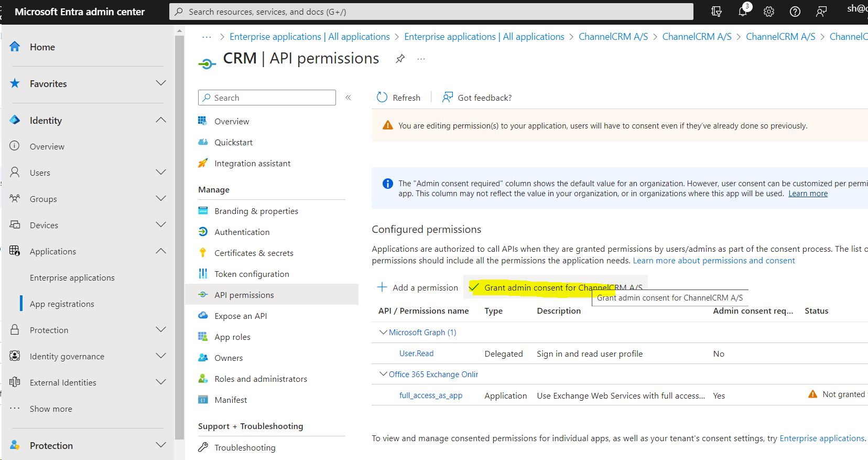Open Expose an API

[x=241, y=316]
